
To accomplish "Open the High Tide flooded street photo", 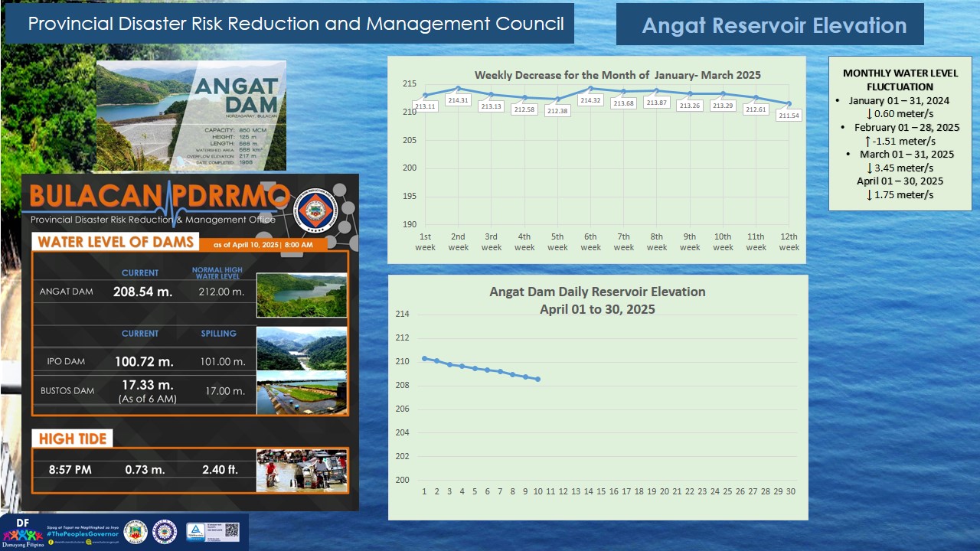I will pyautogui.click(x=302, y=471).
